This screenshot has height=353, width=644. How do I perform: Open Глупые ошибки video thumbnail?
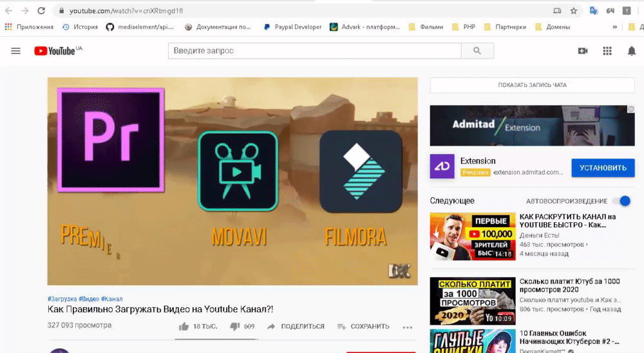click(x=473, y=341)
